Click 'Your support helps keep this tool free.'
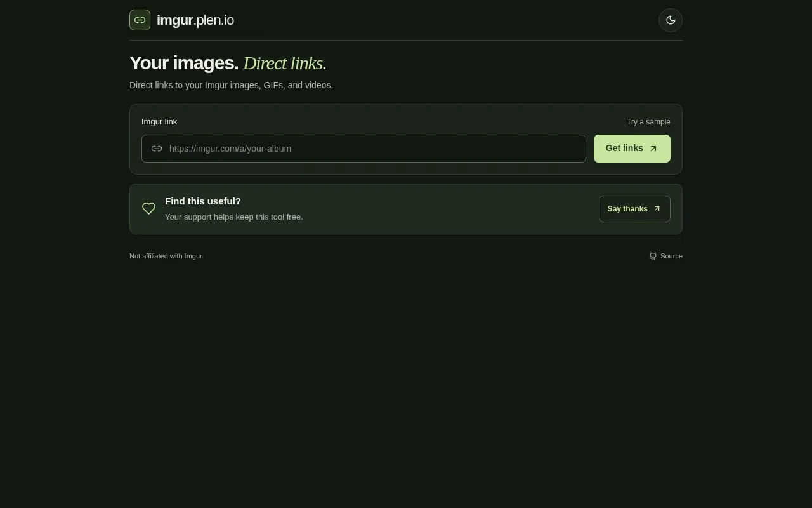This screenshot has height=508, width=812. 234,217
